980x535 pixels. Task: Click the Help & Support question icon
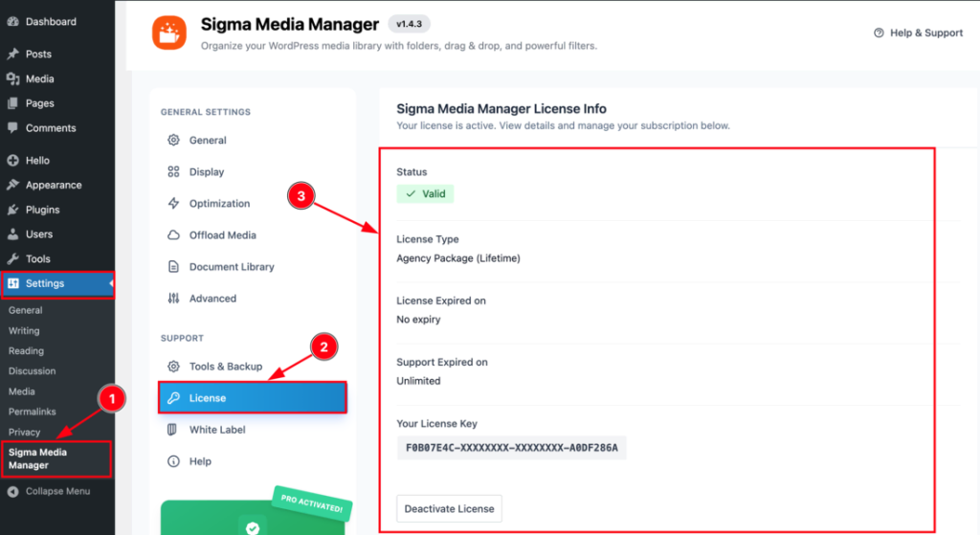[879, 33]
